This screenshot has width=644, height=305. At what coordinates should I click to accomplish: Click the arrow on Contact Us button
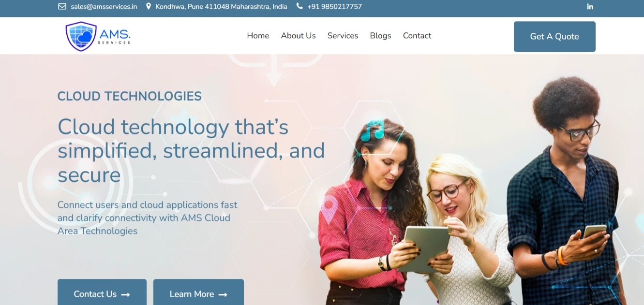125,294
